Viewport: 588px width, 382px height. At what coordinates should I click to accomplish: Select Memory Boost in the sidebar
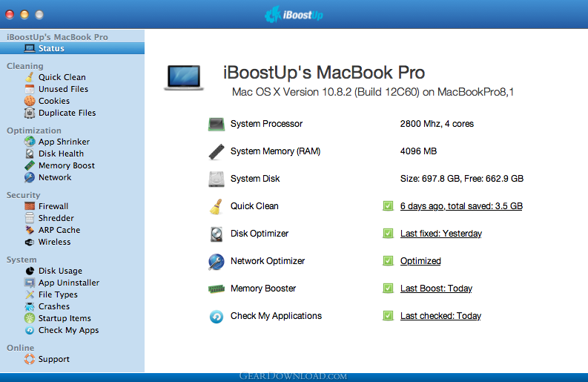click(x=67, y=165)
